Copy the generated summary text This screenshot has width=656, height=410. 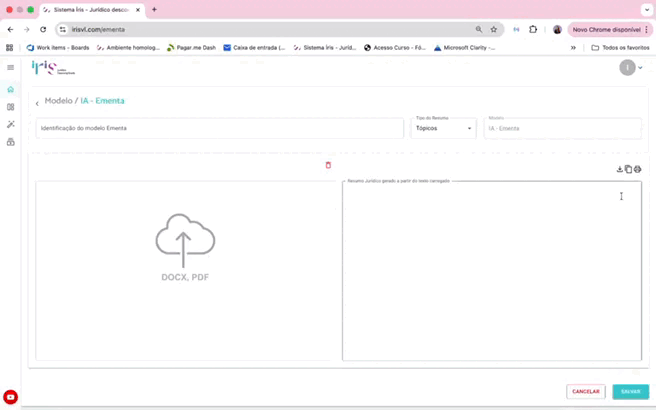pyautogui.click(x=628, y=170)
